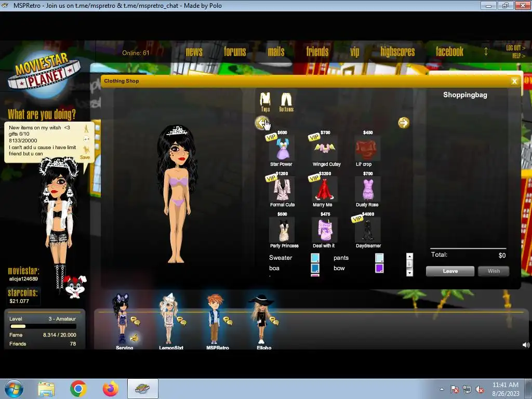Click the Leave button
This screenshot has height=399, width=532.
(450, 271)
